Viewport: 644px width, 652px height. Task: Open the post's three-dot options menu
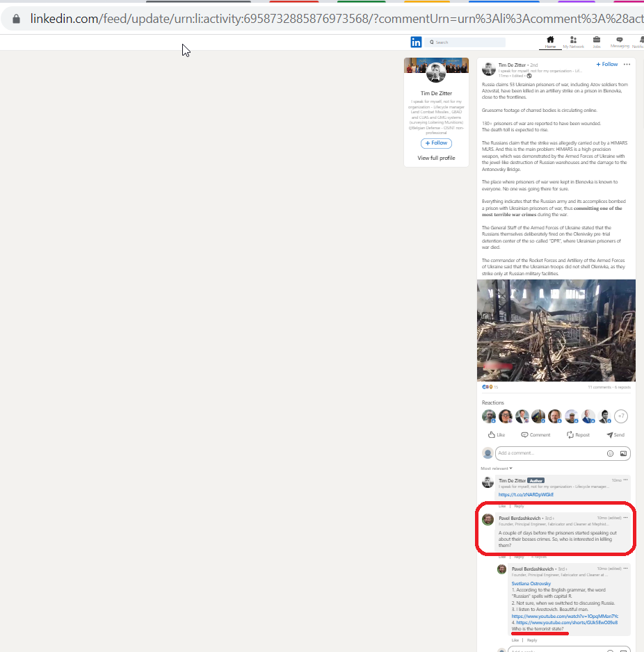pos(627,64)
